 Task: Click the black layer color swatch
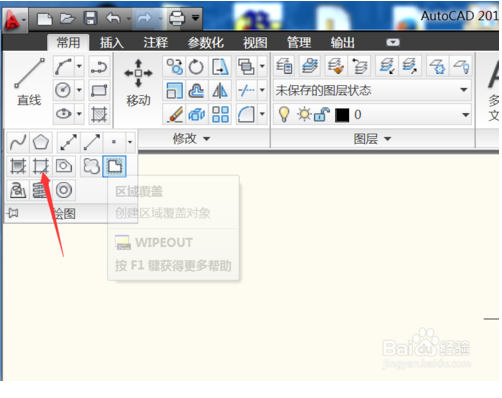342,115
